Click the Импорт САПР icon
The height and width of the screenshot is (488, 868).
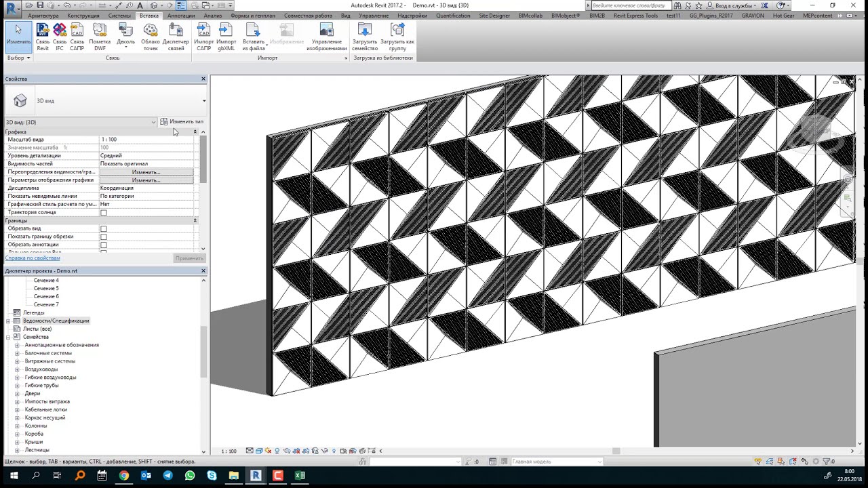(203, 37)
